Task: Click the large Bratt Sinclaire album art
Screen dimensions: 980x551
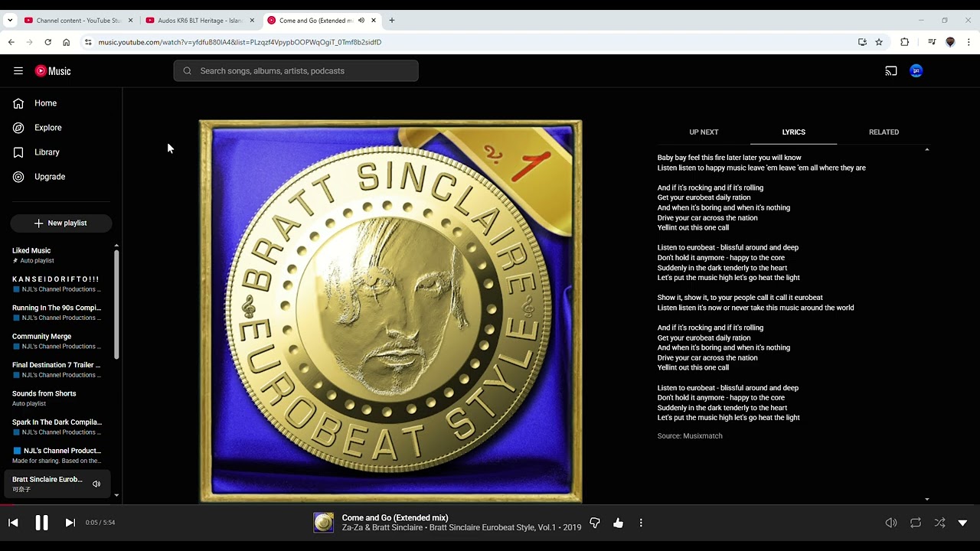Action: (390, 311)
